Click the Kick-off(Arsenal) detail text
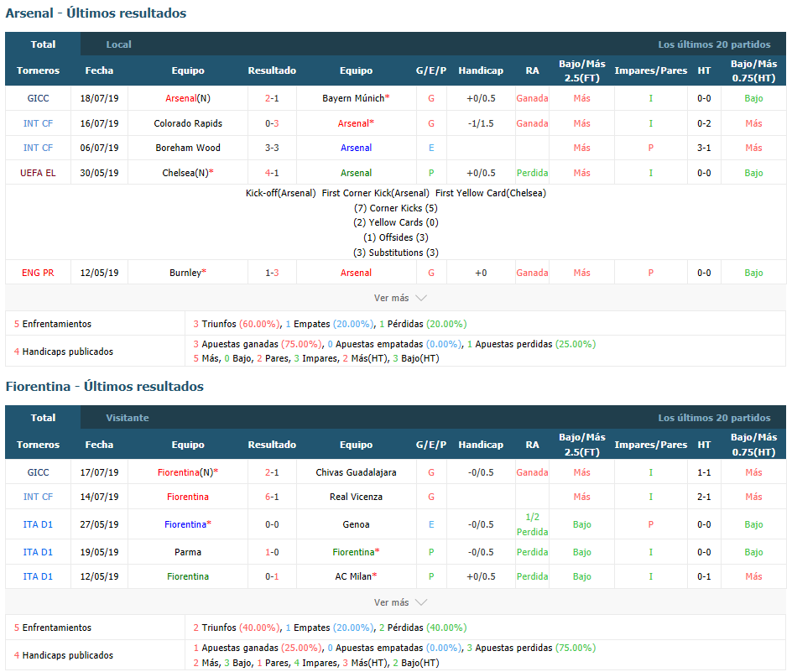This screenshot has width=792, height=672. pos(280,193)
